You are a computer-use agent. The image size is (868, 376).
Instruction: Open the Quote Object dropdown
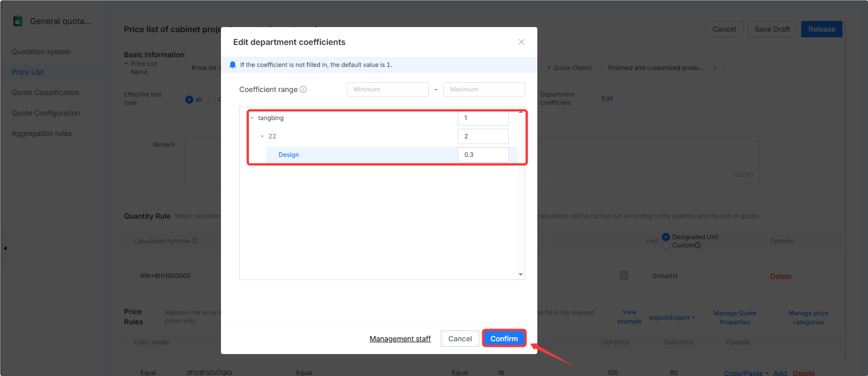point(662,68)
